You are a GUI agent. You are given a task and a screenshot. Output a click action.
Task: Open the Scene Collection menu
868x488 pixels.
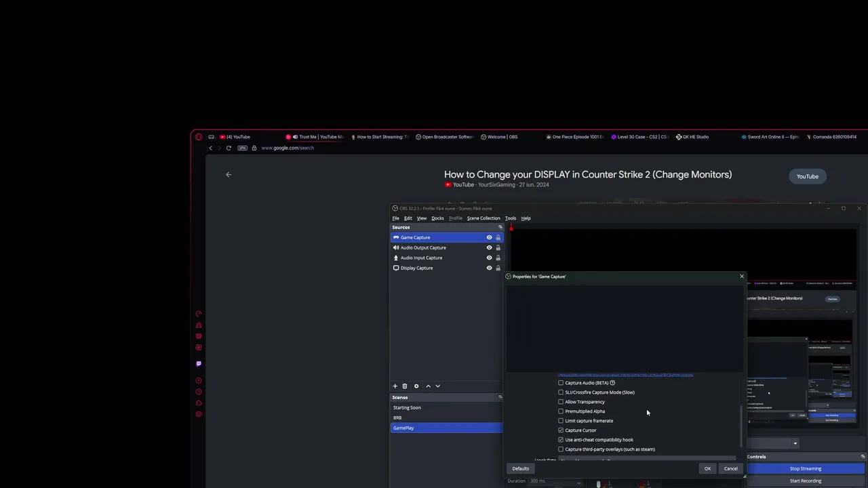(484, 218)
